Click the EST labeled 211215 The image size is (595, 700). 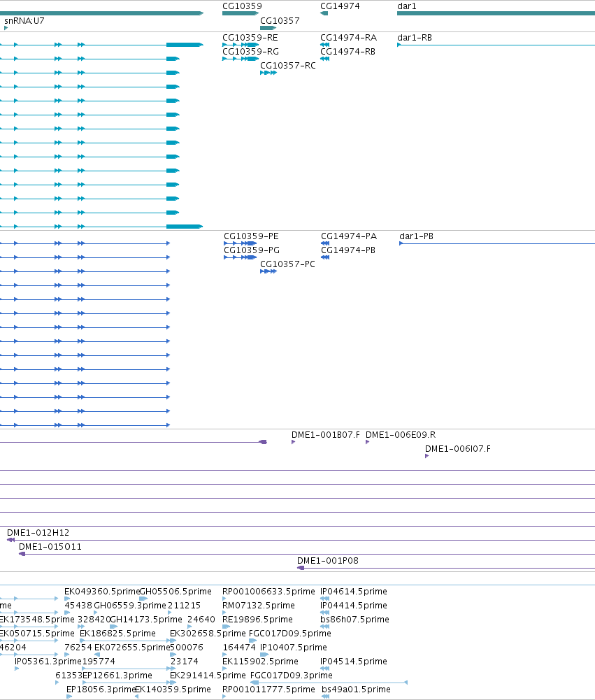coord(184,606)
